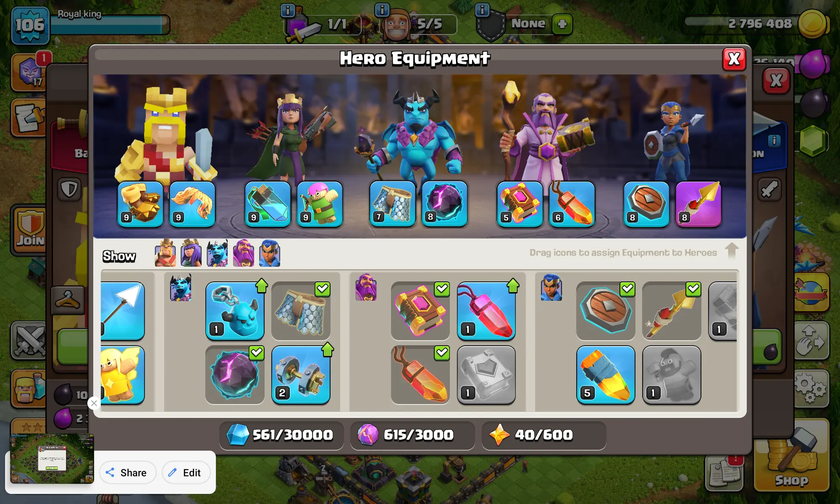Screen dimensions: 840x504
Task: Open the screenshot preview thumbnail
Action: tap(52, 459)
